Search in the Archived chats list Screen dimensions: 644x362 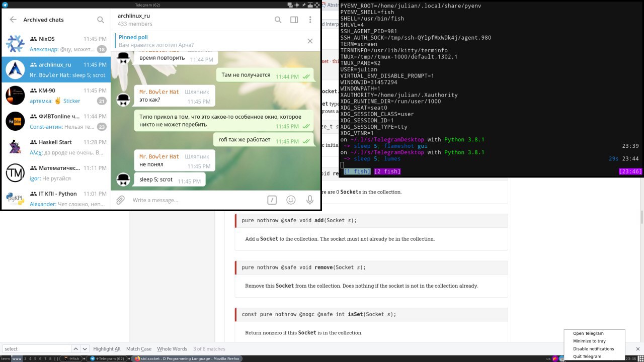point(101,20)
